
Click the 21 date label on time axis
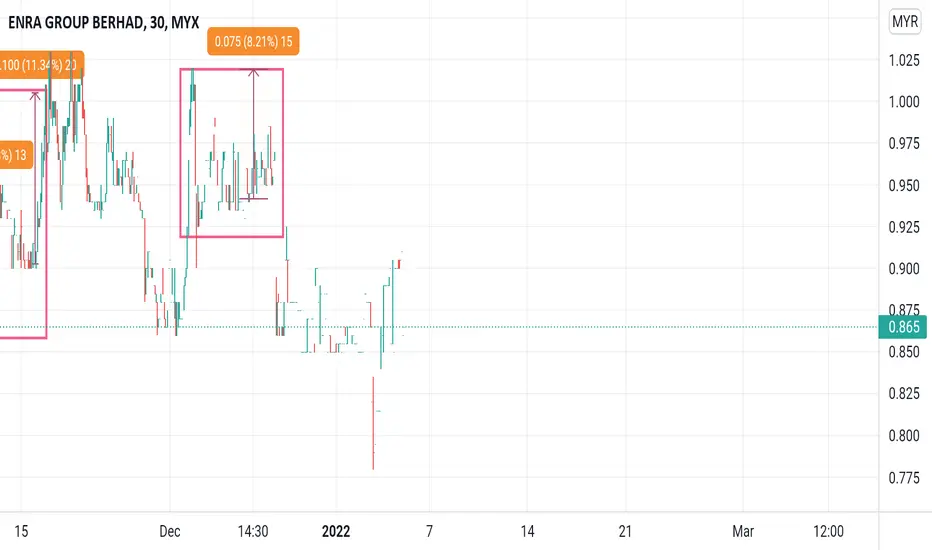pos(625,531)
